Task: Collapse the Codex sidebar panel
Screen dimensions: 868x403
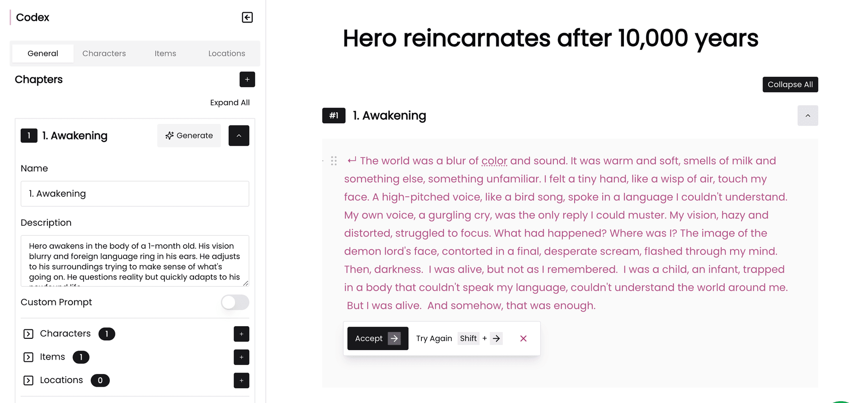Action: 247,18
